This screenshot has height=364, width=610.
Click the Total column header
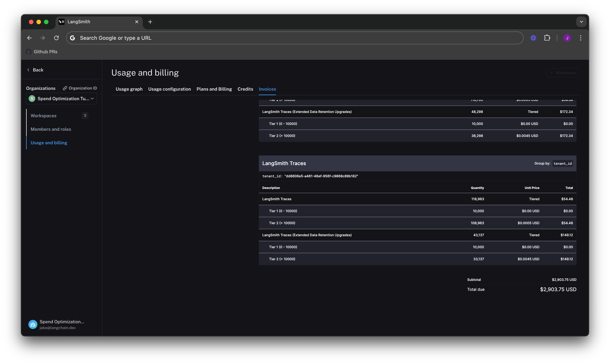[569, 188]
